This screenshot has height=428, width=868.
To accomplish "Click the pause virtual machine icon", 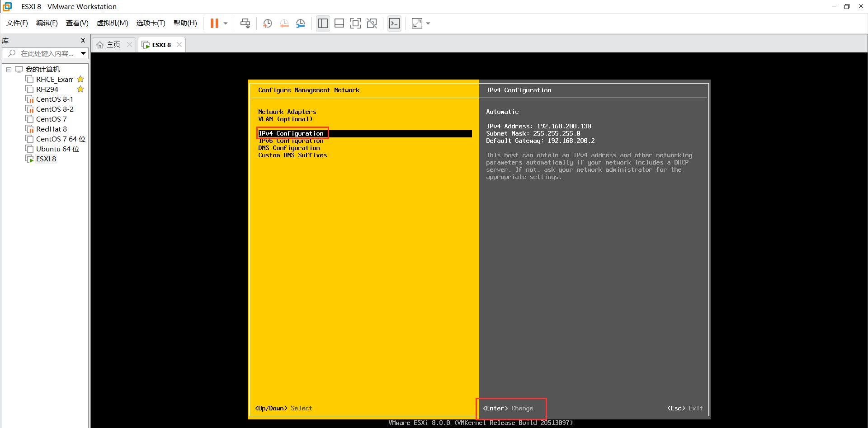I will pyautogui.click(x=214, y=24).
